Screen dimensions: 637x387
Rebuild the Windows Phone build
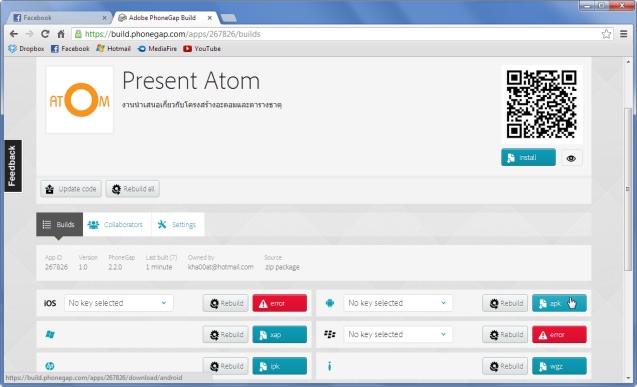[x=225, y=335]
